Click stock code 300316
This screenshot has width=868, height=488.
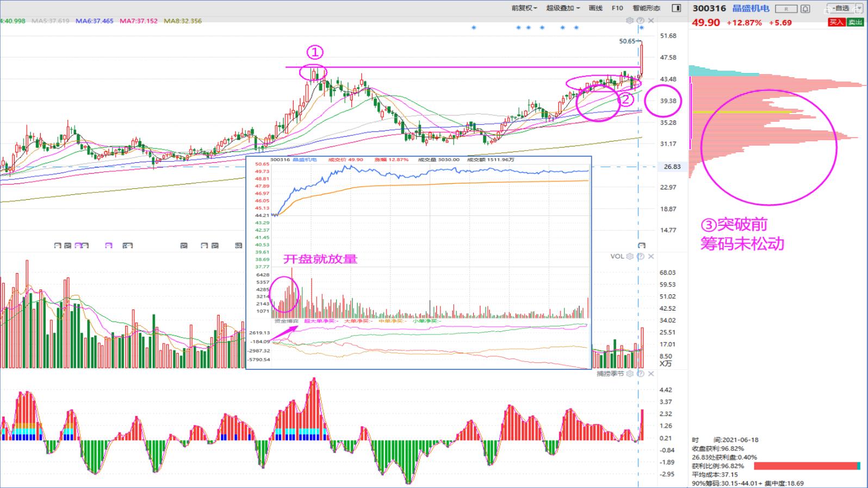[709, 8]
